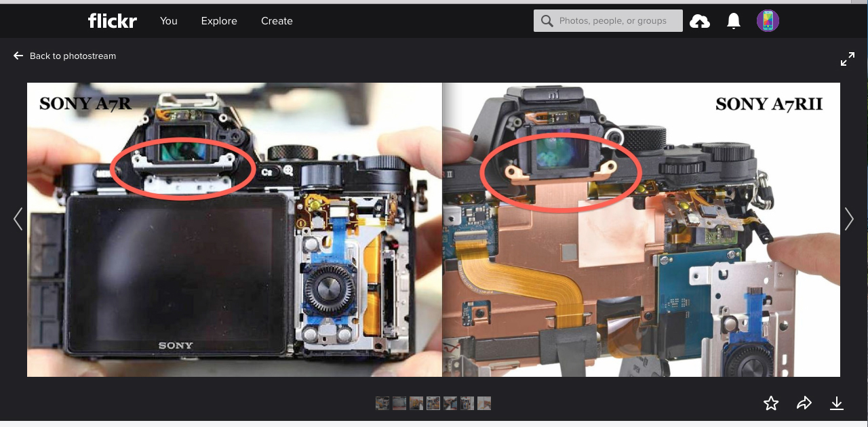Select the sixth filmstrip thumbnail

[467, 403]
